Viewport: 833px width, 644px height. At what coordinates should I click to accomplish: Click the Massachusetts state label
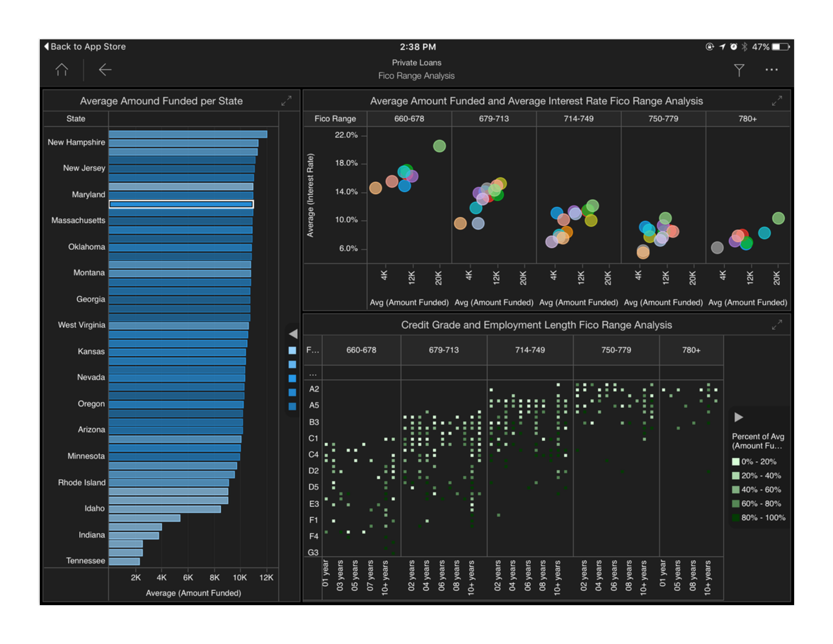(x=78, y=220)
